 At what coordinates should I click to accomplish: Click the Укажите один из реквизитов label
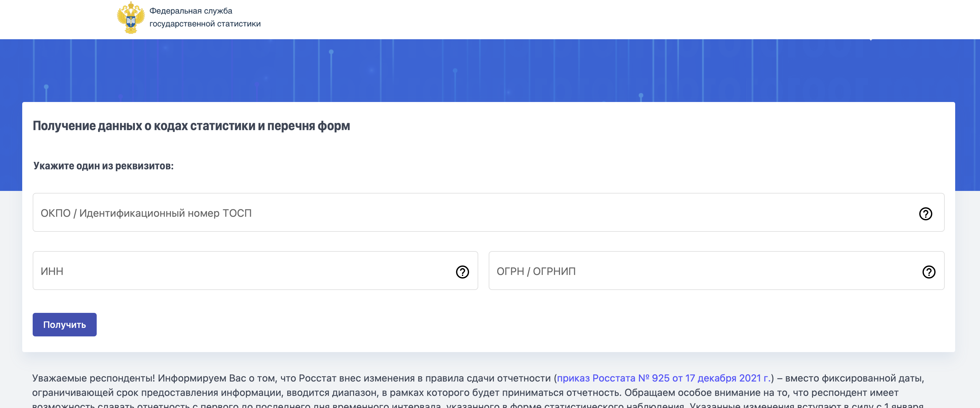[104, 165]
